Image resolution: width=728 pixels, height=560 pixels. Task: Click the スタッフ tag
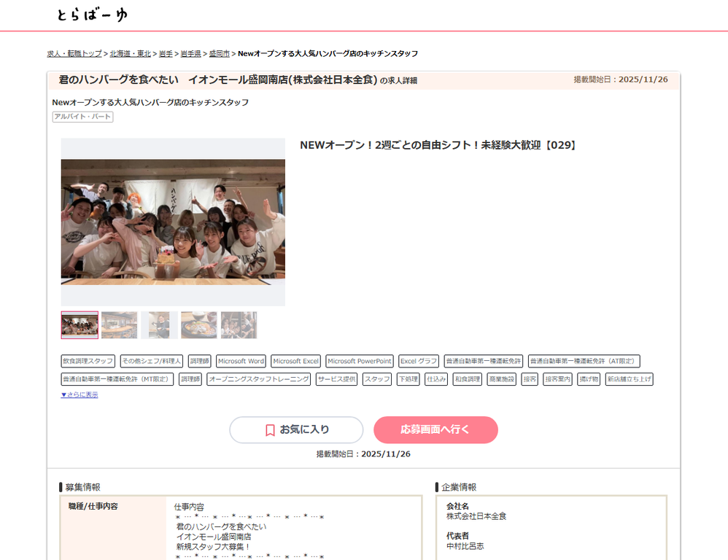[377, 379]
